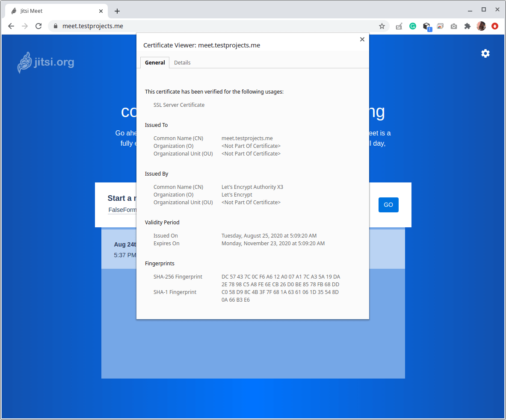This screenshot has width=506, height=420.
Task: Click the GO button to start meeting
Action: 388,205
